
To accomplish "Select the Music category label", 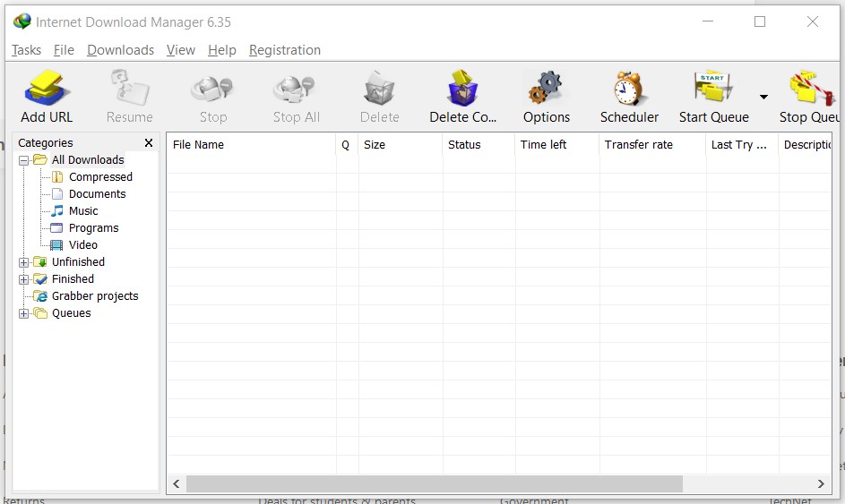I will coord(83,211).
